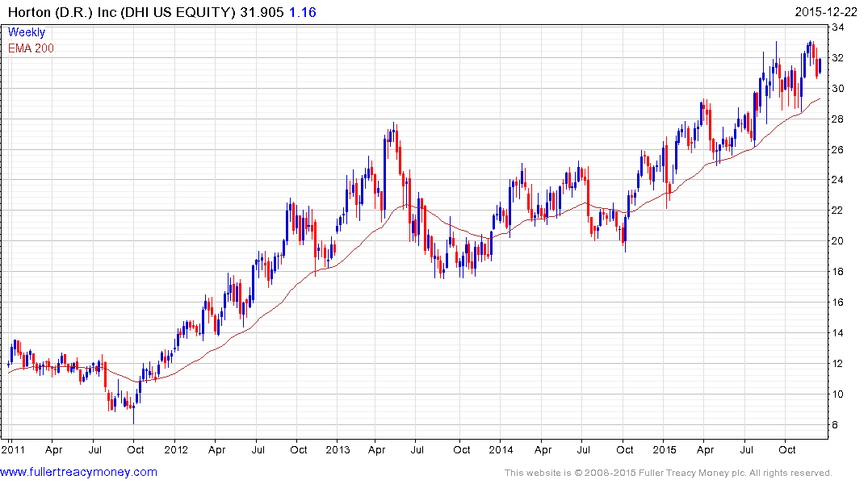Select the 2012 label on the time axis

tap(175, 449)
